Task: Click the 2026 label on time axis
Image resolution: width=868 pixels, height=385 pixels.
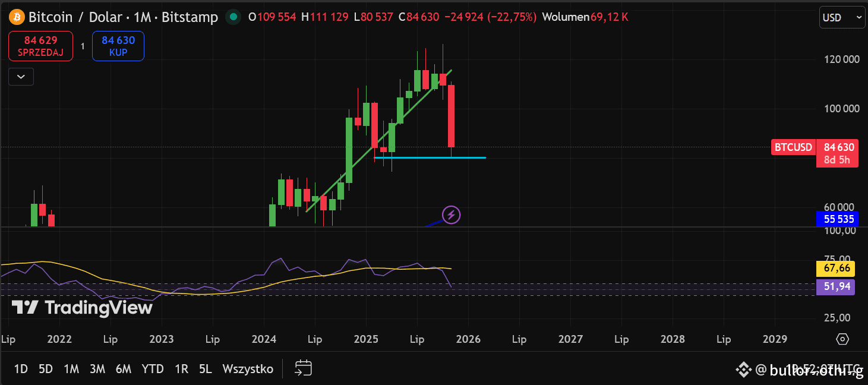Action: [468, 339]
